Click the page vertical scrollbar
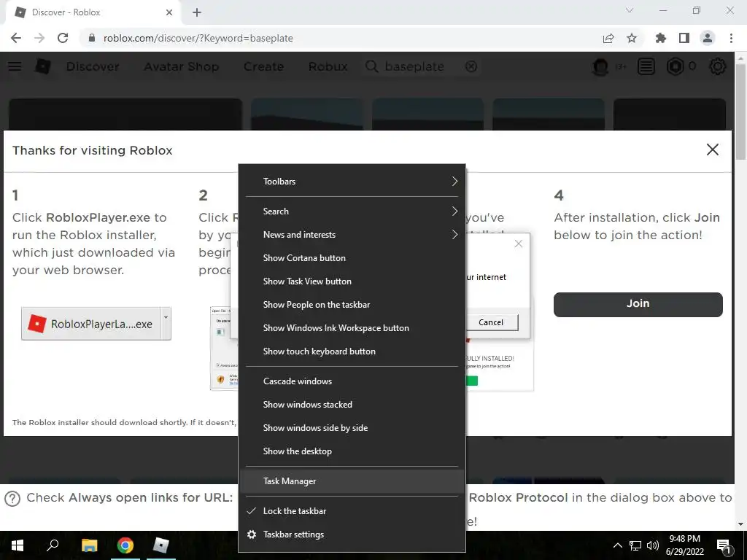Screen dimensions: 747x560 pyautogui.click(x=740, y=112)
